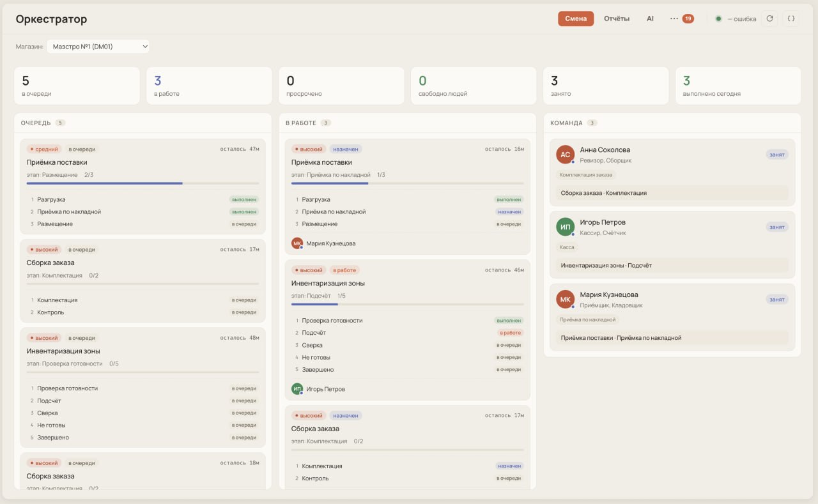The height and width of the screenshot is (504, 818).
Task: Click 'Подсчёт' step marked 'в работе'
Action: coord(314,333)
